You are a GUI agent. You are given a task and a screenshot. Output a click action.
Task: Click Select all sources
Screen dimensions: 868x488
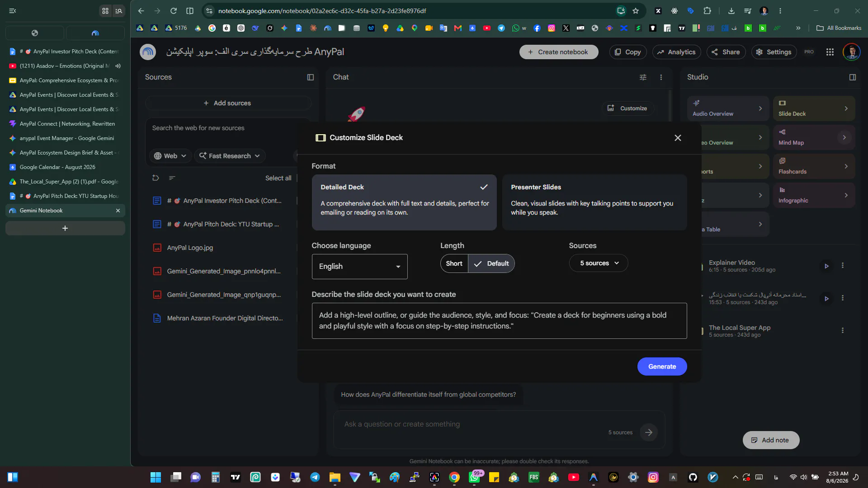(278, 178)
